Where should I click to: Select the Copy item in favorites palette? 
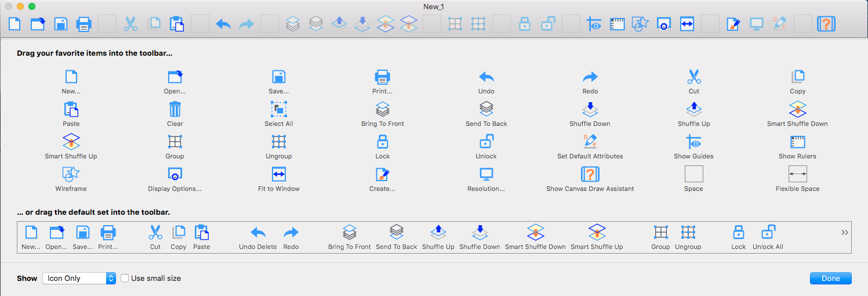798,82
